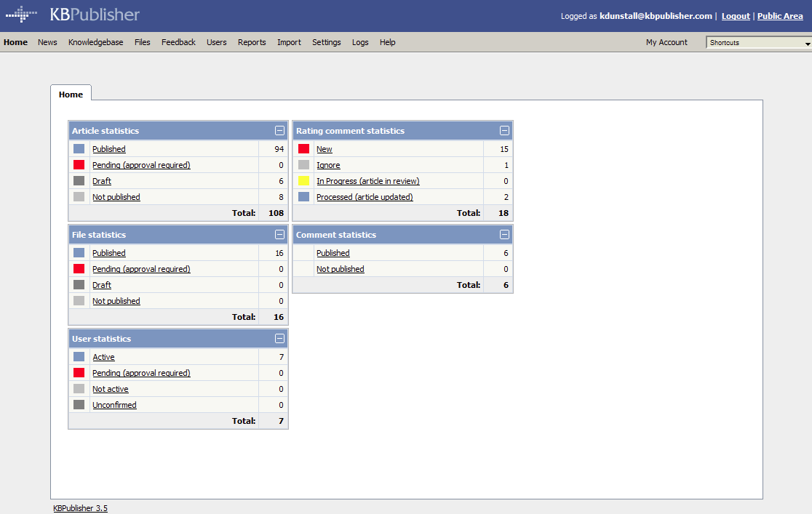Screen dimensions: 812x514
Task: Open the Settings menu
Action: pos(326,42)
